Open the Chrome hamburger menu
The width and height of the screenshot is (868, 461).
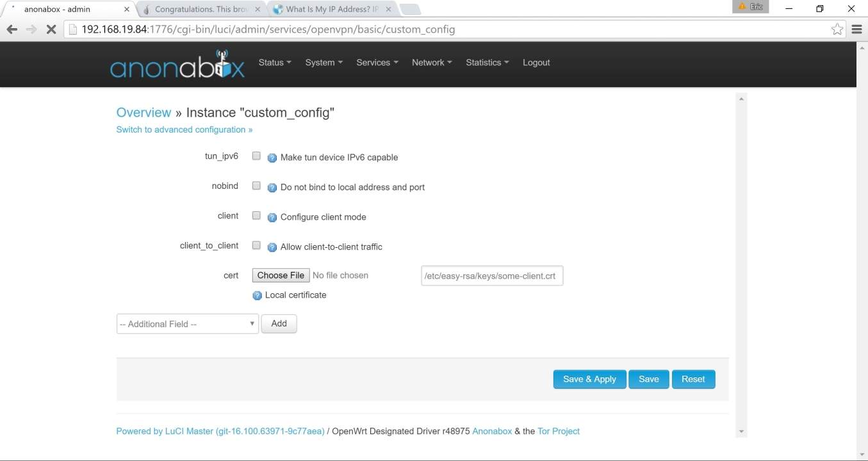(856, 29)
